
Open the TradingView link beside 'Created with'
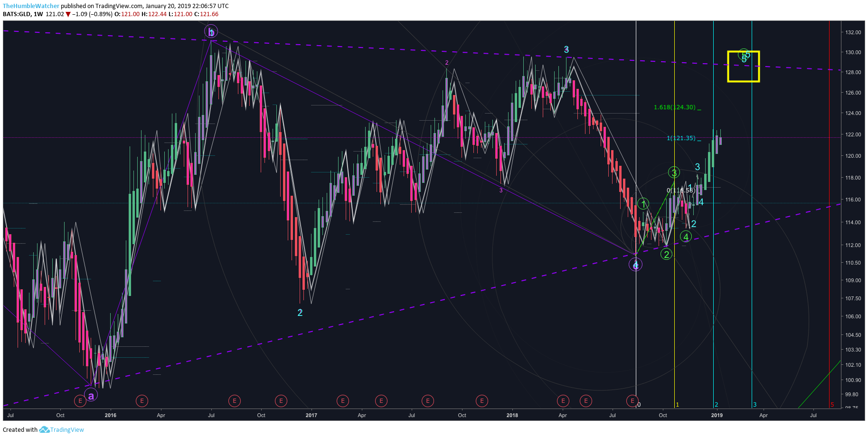pos(67,429)
